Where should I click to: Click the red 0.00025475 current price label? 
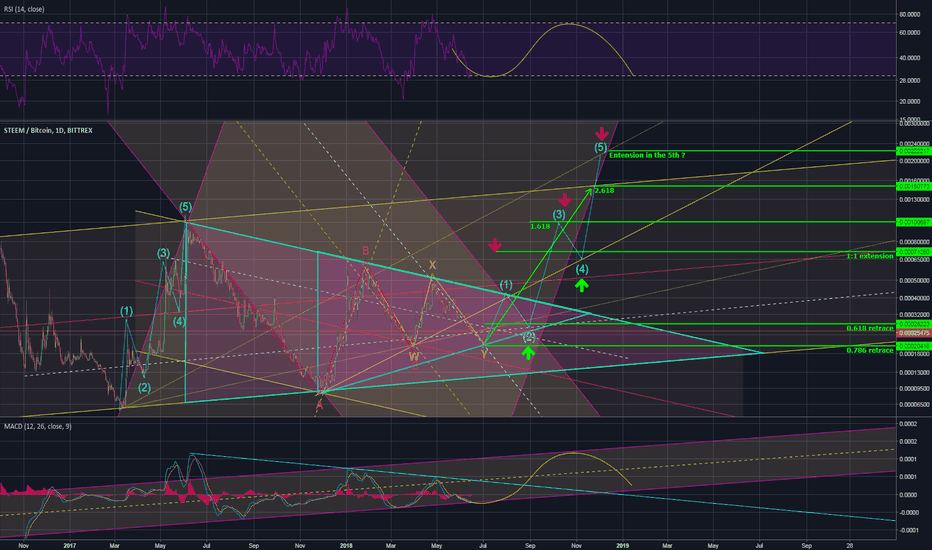point(914,333)
